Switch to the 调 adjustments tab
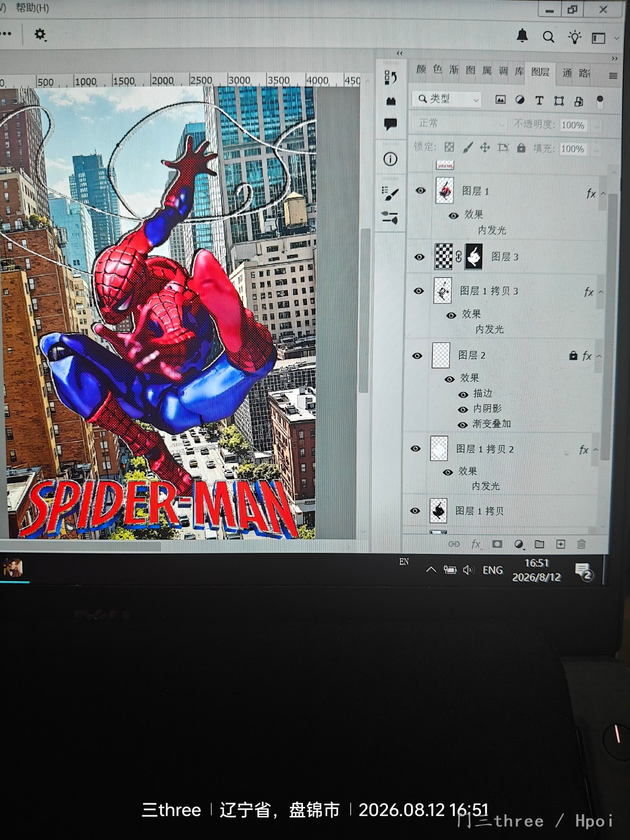 point(503,71)
